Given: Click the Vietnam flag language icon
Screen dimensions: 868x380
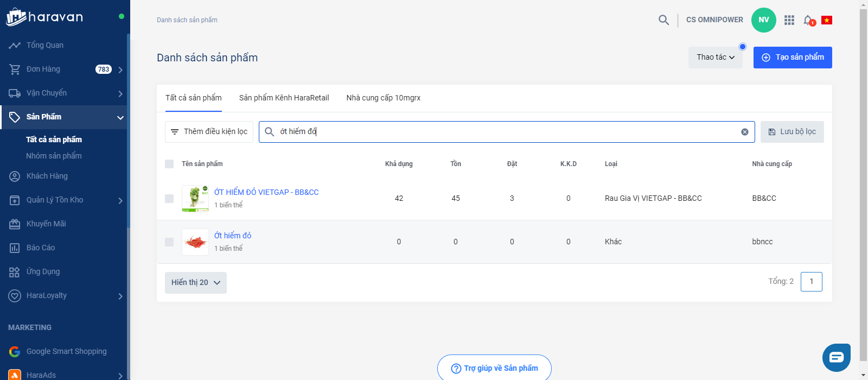Looking at the screenshot, I should [x=827, y=20].
